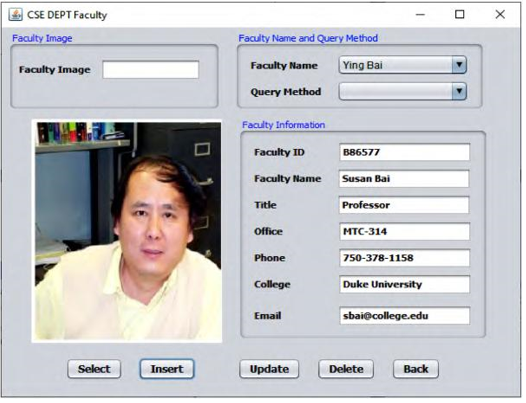
Task: Click the College field Duke University
Action: point(404,284)
